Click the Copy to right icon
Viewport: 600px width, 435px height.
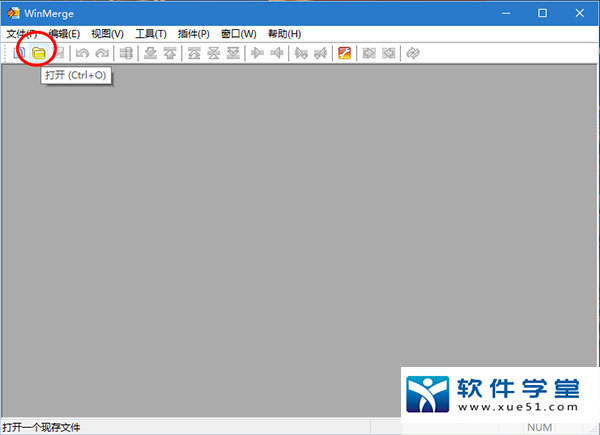click(x=257, y=53)
